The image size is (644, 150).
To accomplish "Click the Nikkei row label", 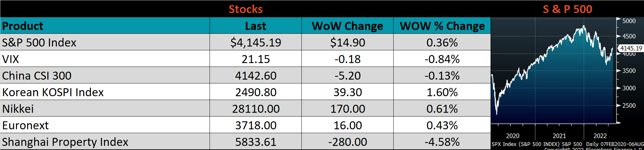I will (18, 109).
